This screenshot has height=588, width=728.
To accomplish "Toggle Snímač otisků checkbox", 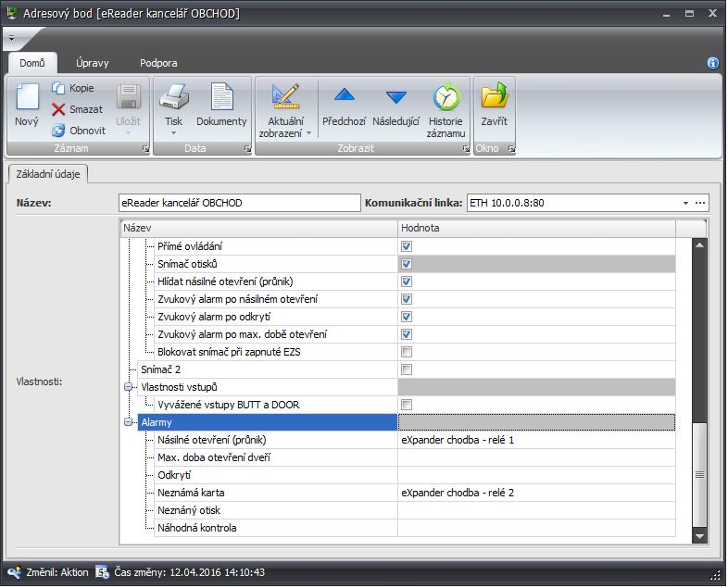I will click(407, 264).
